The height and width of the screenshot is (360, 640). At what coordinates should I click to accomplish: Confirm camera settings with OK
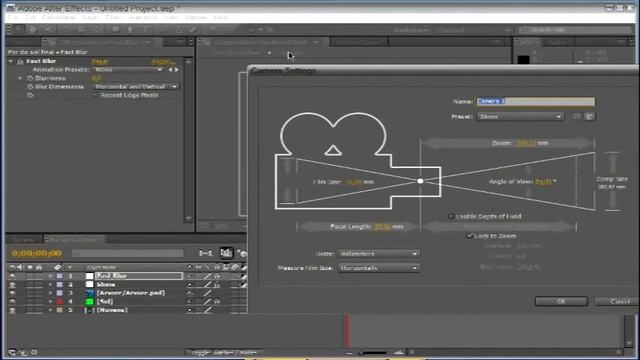(561, 301)
